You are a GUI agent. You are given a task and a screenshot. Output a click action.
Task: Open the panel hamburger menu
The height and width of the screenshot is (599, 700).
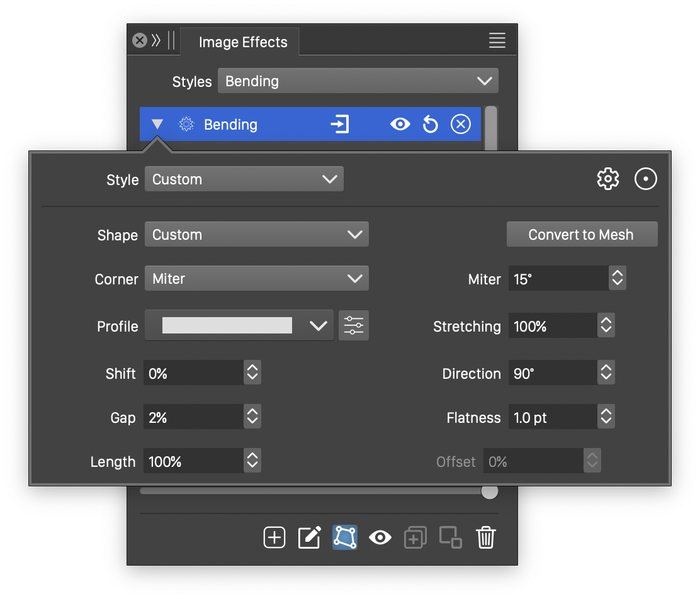497,41
